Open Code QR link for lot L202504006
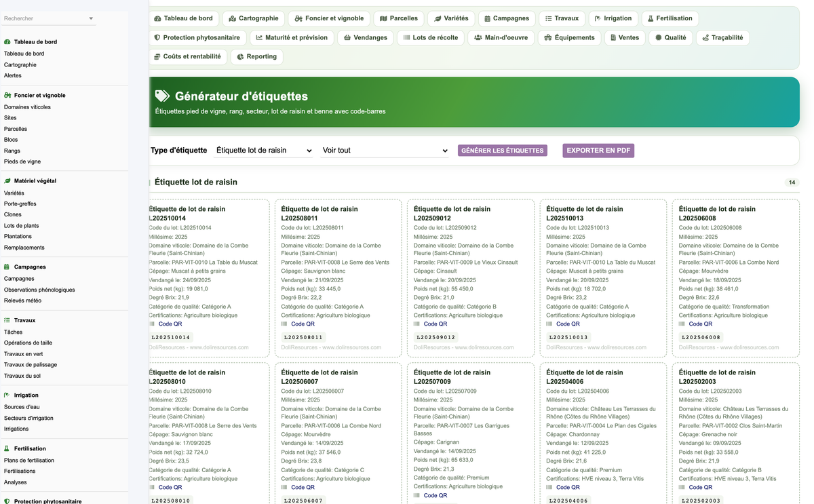Screen dimensions: 814x504 click(568, 488)
